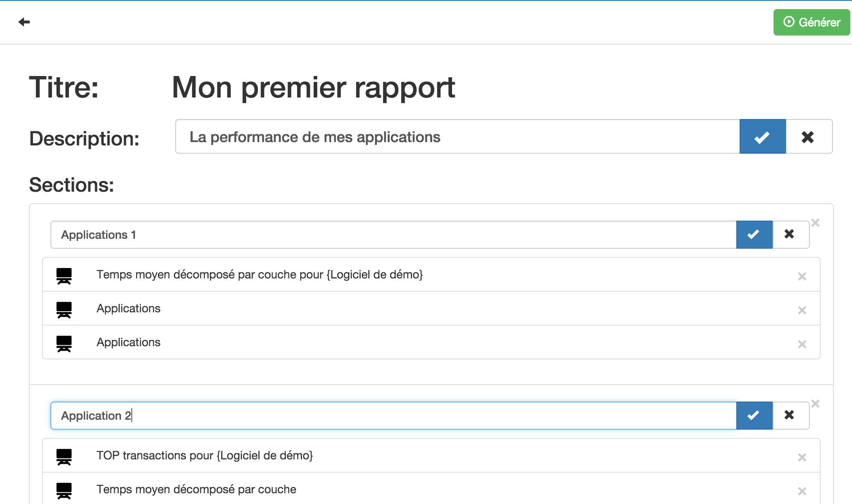Confirm renaming the 'Application 2' section
The height and width of the screenshot is (504, 852).
tap(754, 415)
